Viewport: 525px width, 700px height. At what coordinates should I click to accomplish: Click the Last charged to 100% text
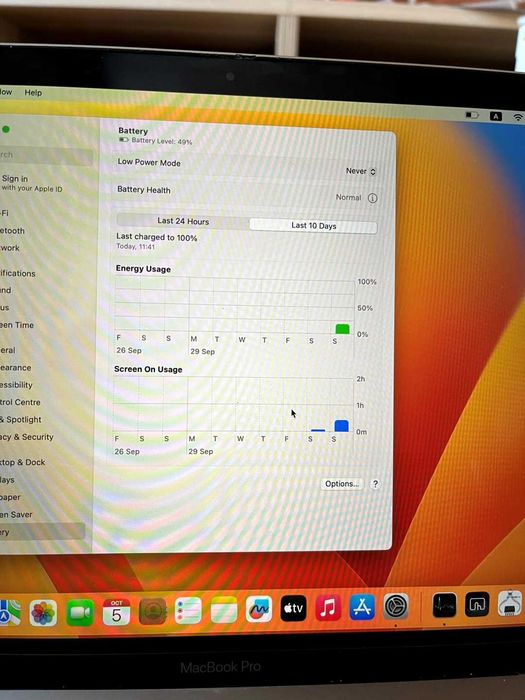point(157,238)
